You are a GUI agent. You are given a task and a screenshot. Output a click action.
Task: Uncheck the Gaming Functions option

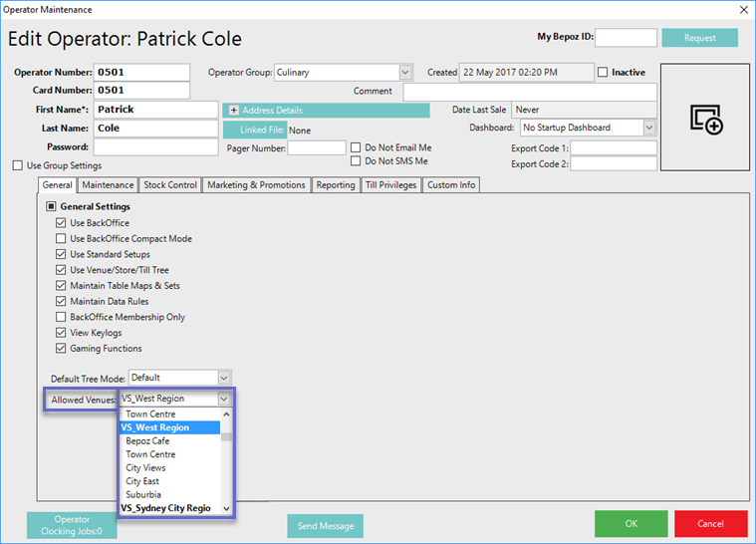click(61, 349)
